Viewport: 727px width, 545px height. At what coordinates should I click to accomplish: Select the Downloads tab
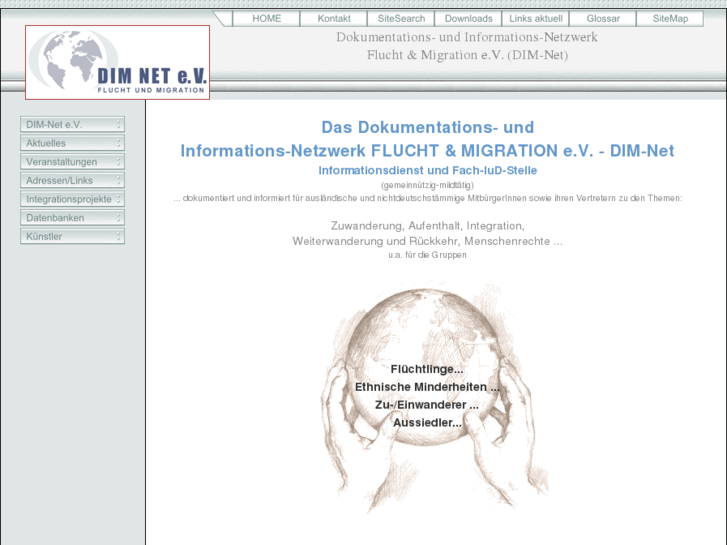468,19
